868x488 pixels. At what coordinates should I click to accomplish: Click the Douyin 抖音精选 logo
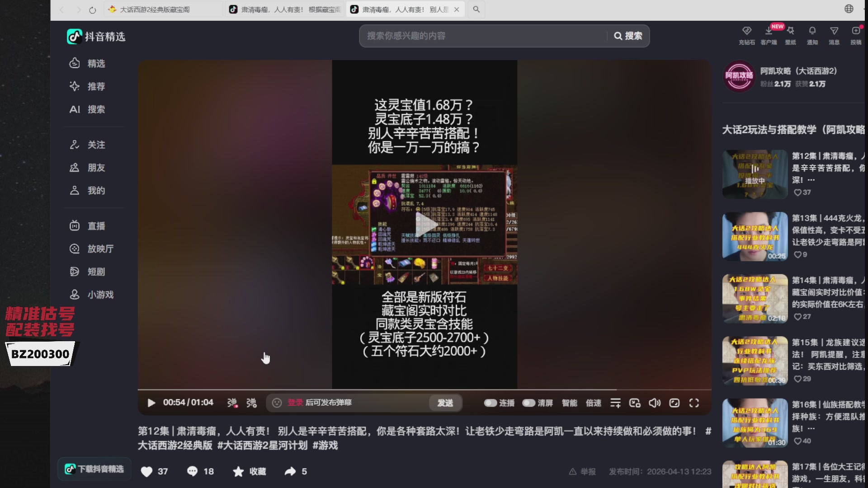click(x=96, y=37)
